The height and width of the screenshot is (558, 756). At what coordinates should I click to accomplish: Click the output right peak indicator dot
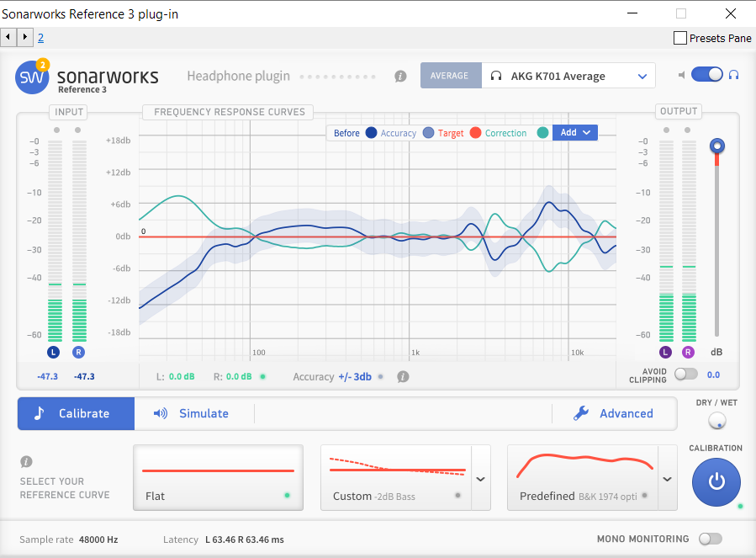click(687, 130)
